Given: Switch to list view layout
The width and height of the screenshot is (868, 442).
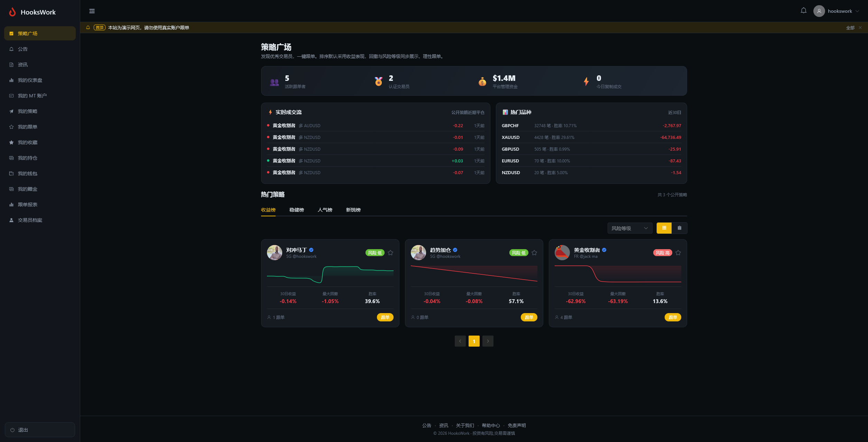Looking at the screenshot, I should [679, 228].
